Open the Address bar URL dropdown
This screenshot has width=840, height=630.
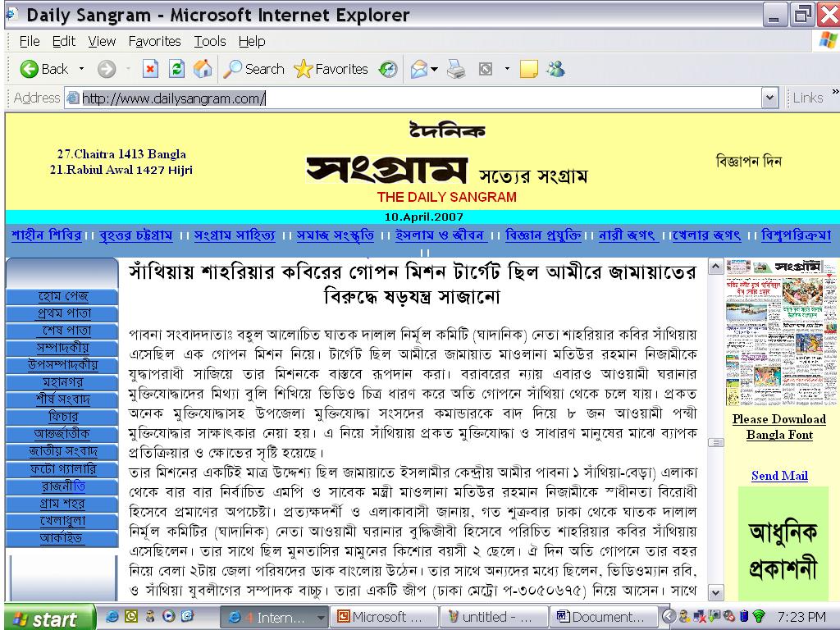[769, 98]
